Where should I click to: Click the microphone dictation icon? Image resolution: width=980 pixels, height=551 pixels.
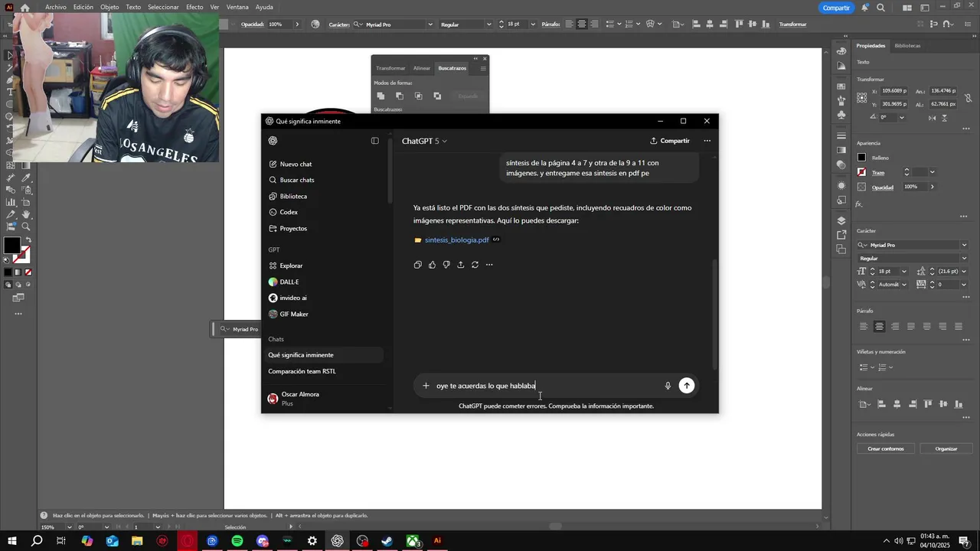[668, 386]
